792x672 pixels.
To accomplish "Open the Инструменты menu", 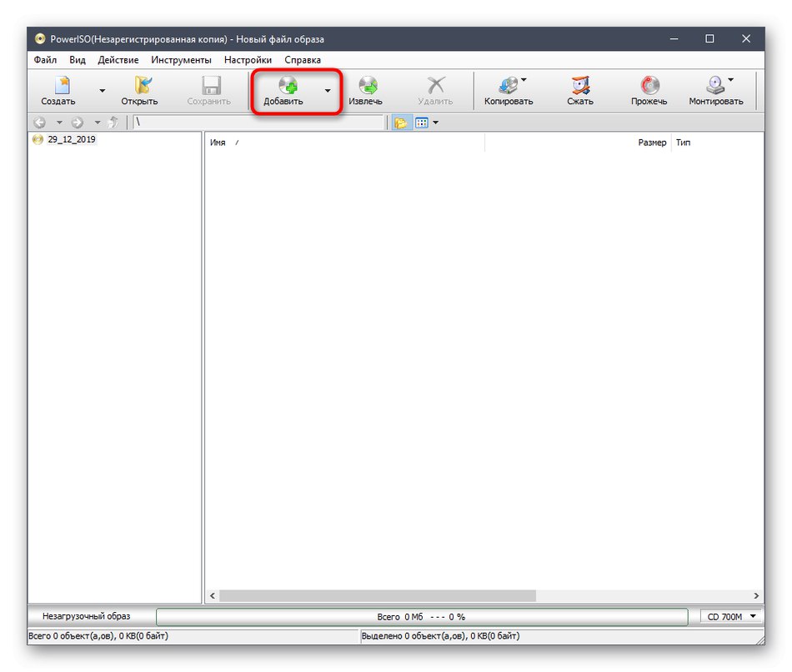I will [x=182, y=60].
